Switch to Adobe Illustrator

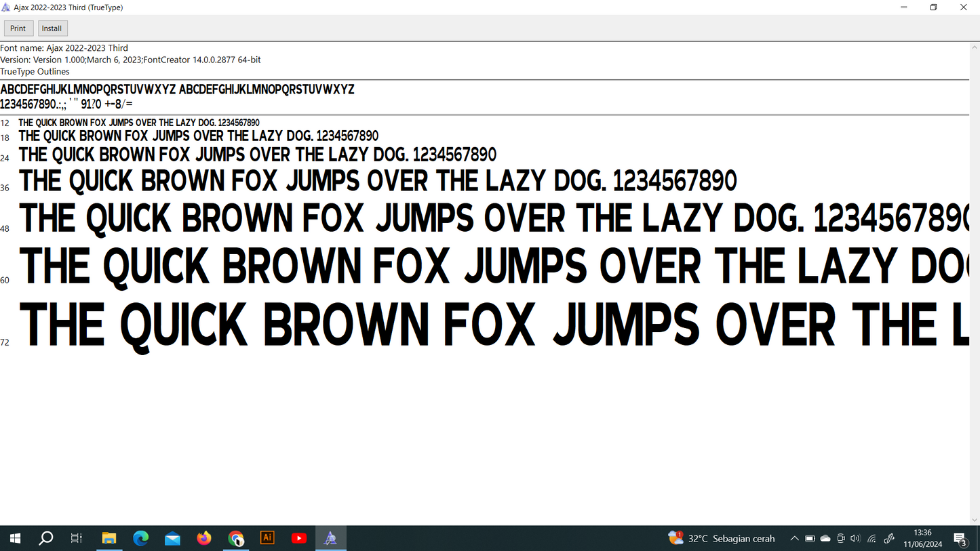tap(267, 538)
